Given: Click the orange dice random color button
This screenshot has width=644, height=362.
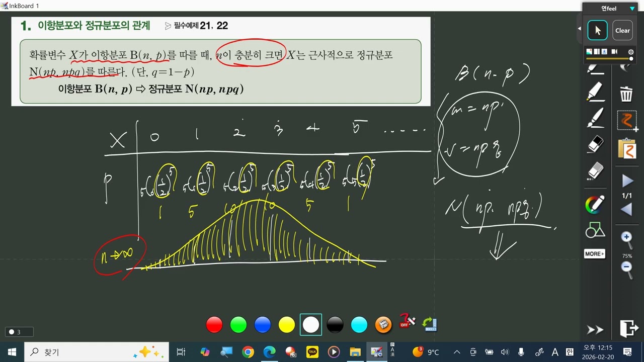Looking at the screenshot, I should coord(383,325).
